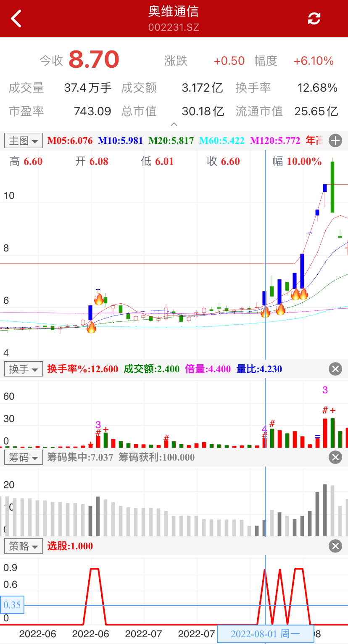Click the crosshair date label 2022-08-01 周一
This screenshot has width=348, height=644.
266,634
